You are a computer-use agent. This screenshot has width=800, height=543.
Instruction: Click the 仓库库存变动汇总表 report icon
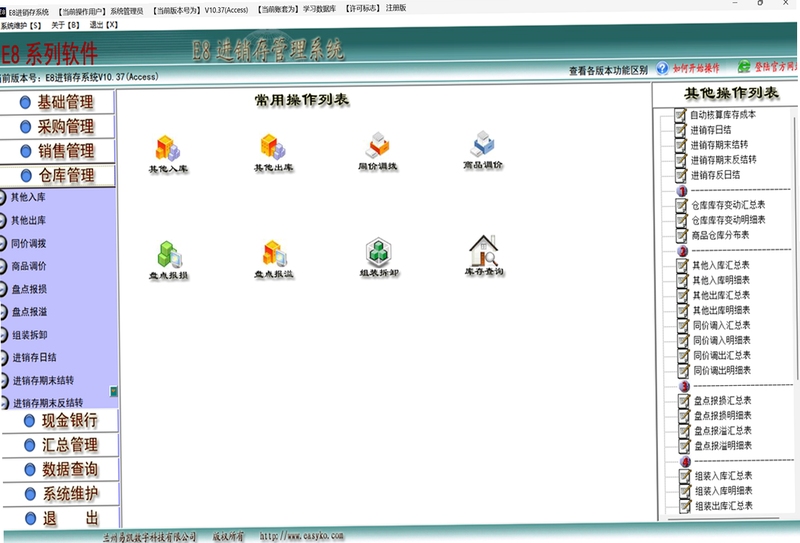[682, 205]
